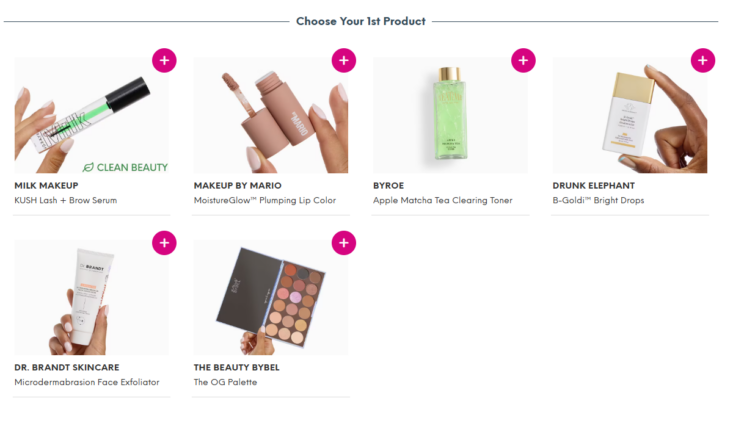
Task: View the Drunk Elephant bottle image
Action: coord(630,116)
